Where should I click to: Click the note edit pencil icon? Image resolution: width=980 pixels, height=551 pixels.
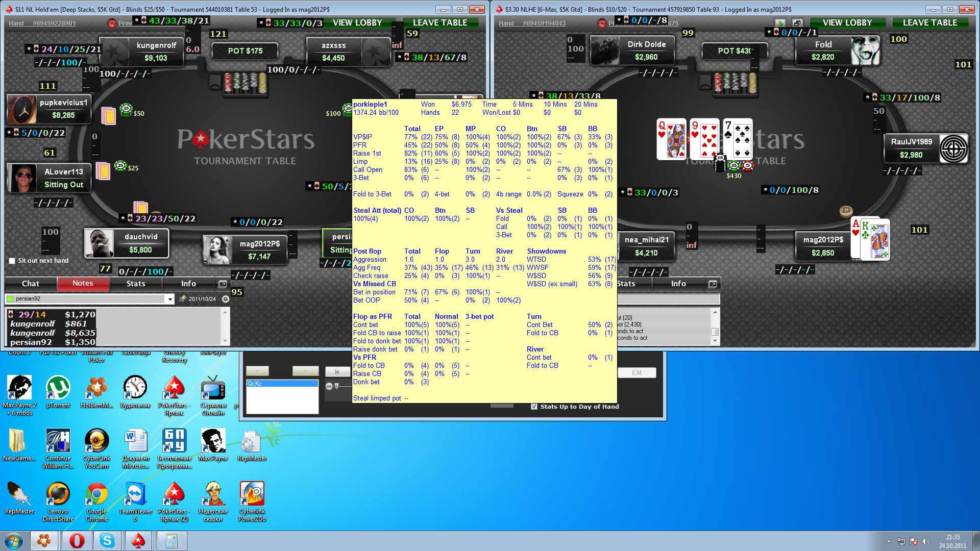pyautogui.click(x=182, y=299)
